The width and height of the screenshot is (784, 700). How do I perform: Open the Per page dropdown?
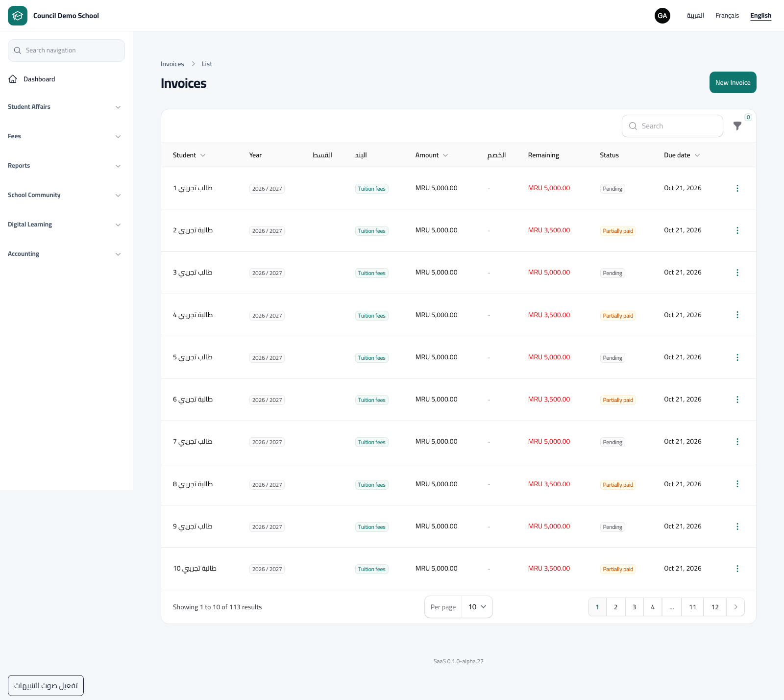pos(477,607)
